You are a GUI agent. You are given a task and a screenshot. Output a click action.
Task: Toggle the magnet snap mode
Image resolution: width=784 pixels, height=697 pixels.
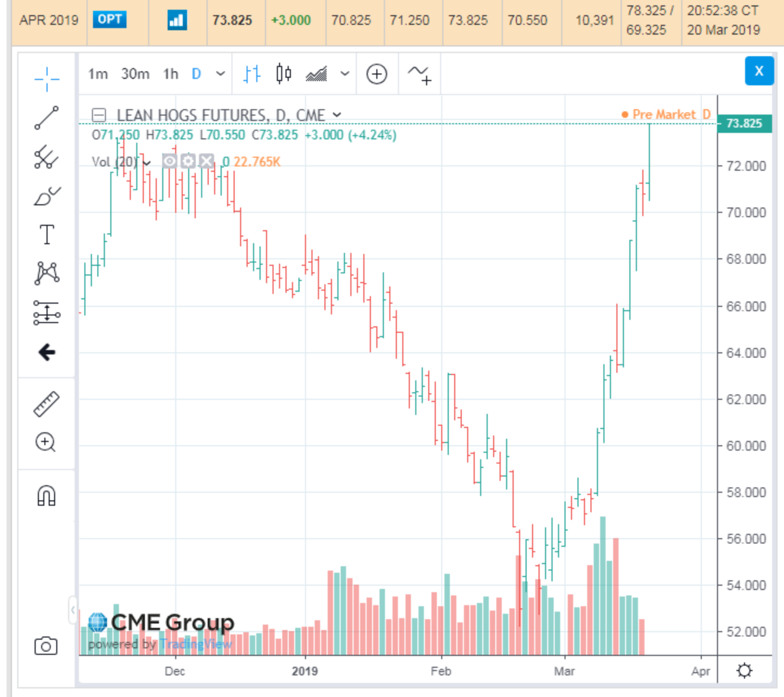46,495
